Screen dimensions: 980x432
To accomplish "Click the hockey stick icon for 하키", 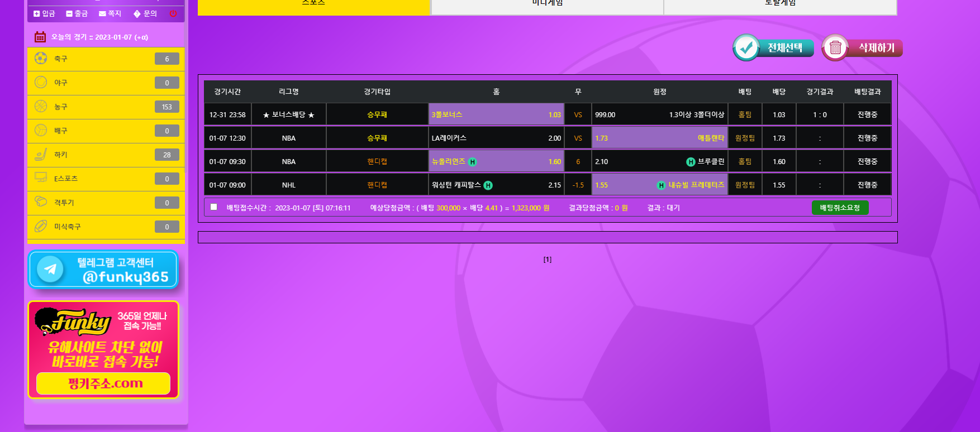I will (41, 154).
